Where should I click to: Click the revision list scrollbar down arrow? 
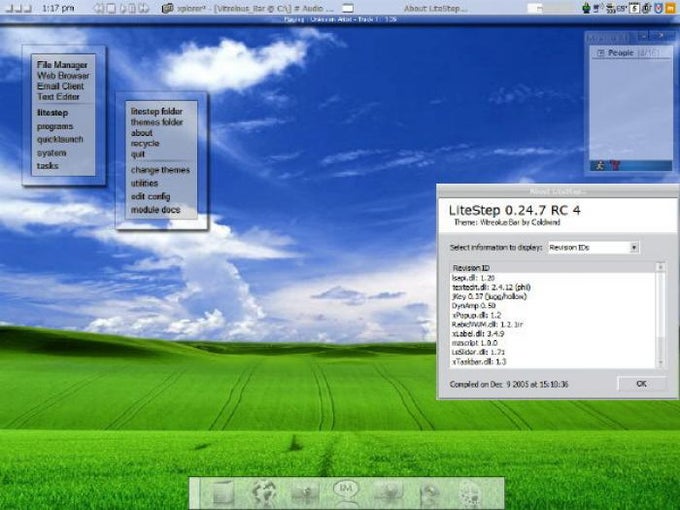660,363
